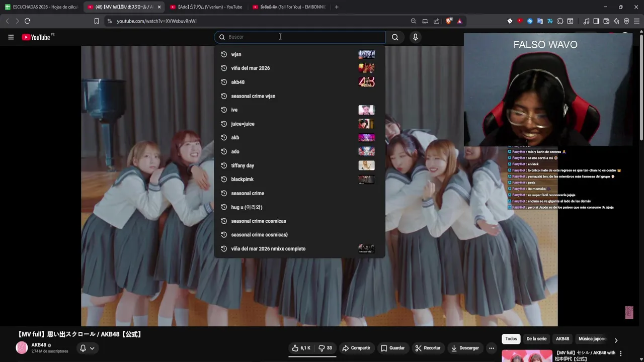Dislike the video with 33 thumbs-down
This screenshot has height=362, width=644.
326,348
